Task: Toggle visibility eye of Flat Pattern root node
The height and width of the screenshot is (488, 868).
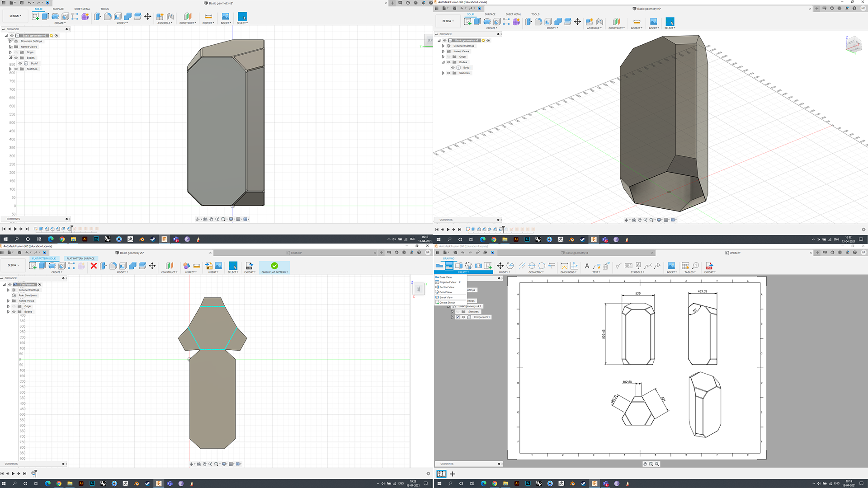Action: click(x=9, y=285)
